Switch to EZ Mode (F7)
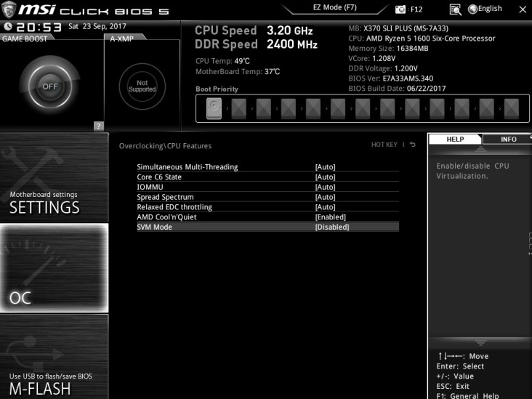This screenshot has width=532, height=399. (x=334, y=7)
